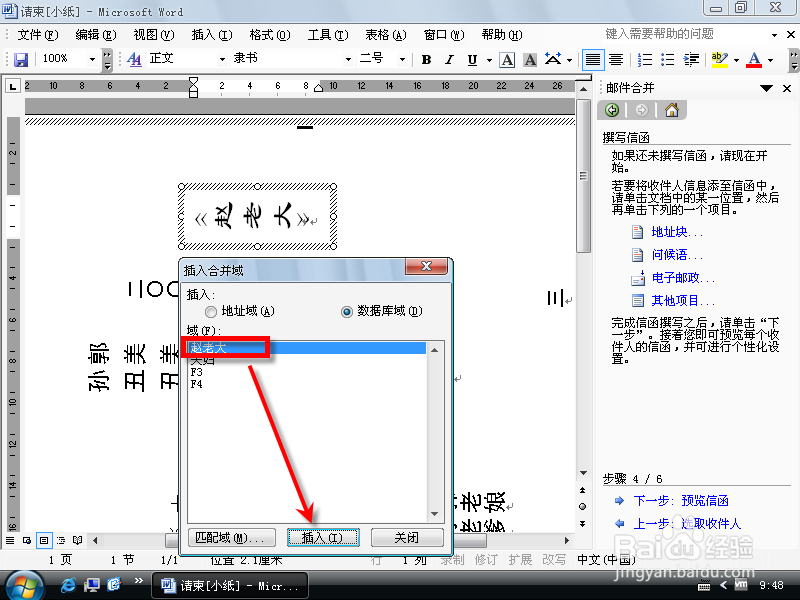Click the 其他项目 link
The width and height of the screenshot is (800, 600).
pyautogui.click(x=683, y=301)
